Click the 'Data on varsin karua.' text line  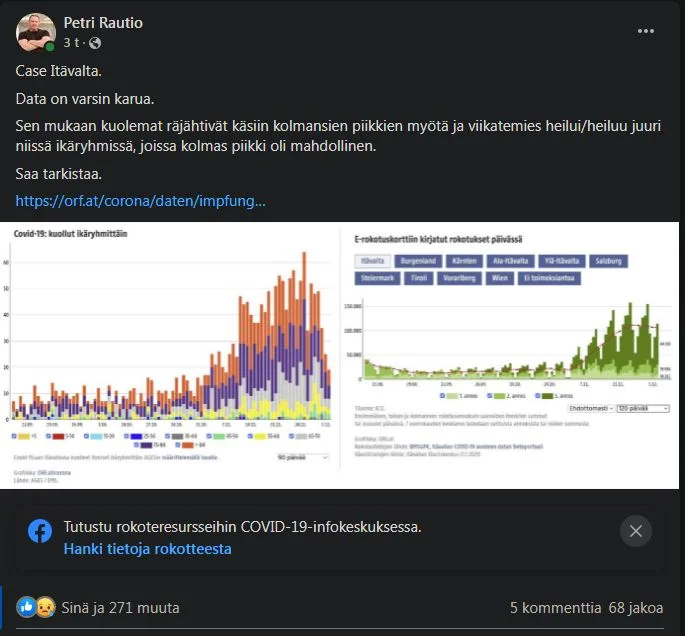click(x=85, y=99)
